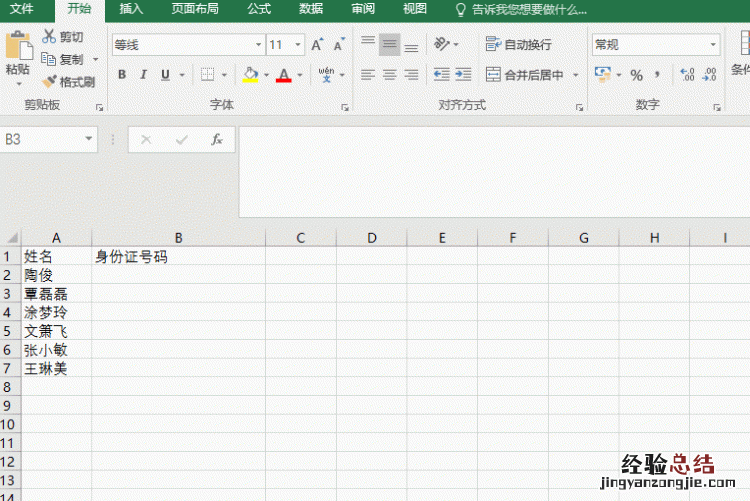750x501 pixels.
Task: Switch to the Insert (插入) ribbon tab
Action: point(131,9)
